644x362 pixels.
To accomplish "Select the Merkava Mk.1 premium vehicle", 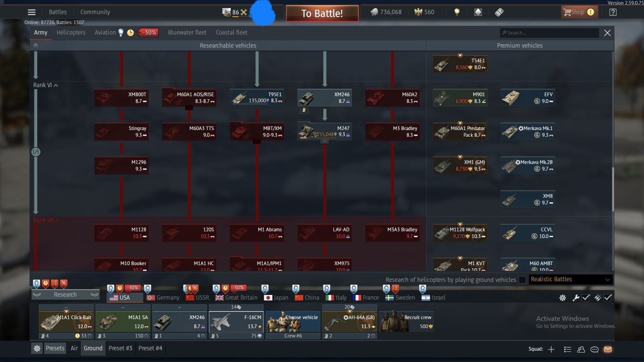I will click(528, 131).
